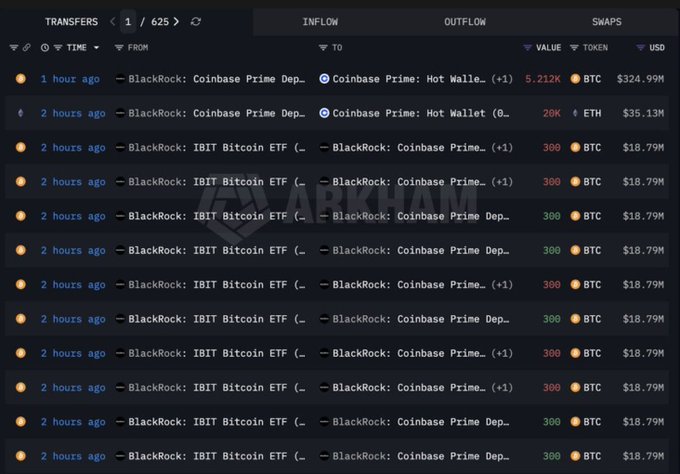This screenshot has width=680, height=474.
Task: Open the leftmost filter icon in header
Action: pyautogui.click(x=14, y=47)
